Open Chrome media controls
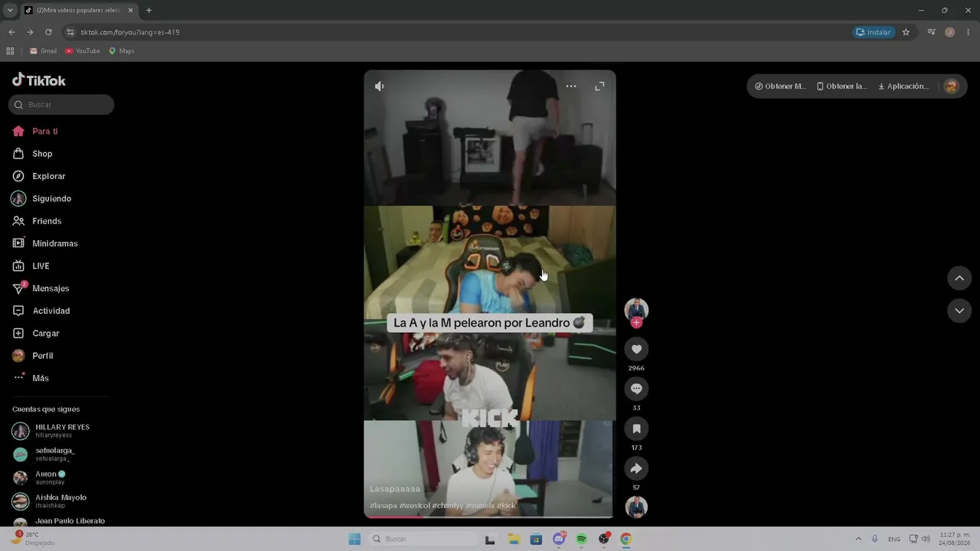Image resolution: width=980 pixels, height=551 pixels. (931, 32)
